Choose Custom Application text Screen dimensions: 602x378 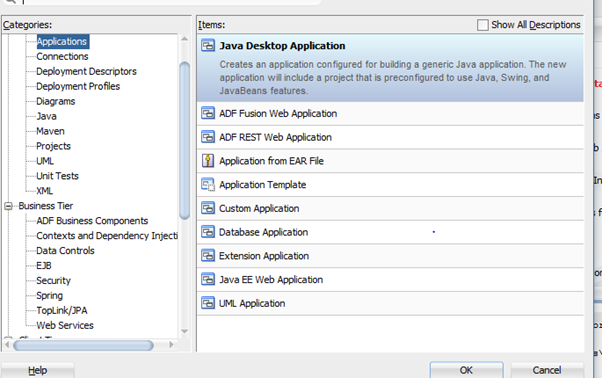click(x=259, y=209)
